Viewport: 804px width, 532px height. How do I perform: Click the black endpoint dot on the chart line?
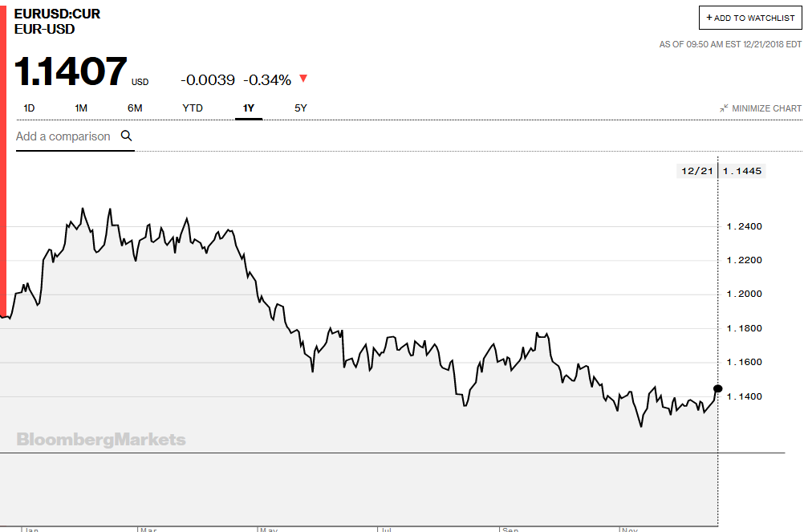click(x=717, y=388)
